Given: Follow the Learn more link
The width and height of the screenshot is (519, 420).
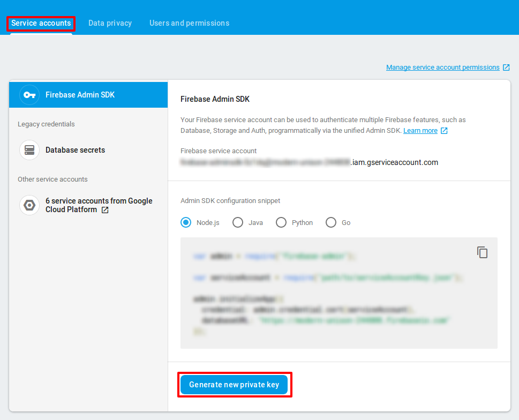Looking at the screenshot, I should click(420, 130).
